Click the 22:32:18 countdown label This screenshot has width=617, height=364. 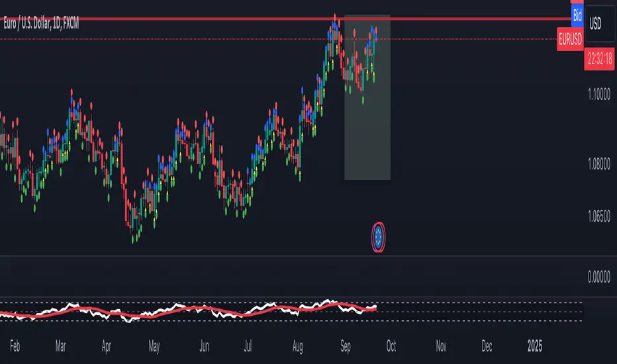click(600, 59)
